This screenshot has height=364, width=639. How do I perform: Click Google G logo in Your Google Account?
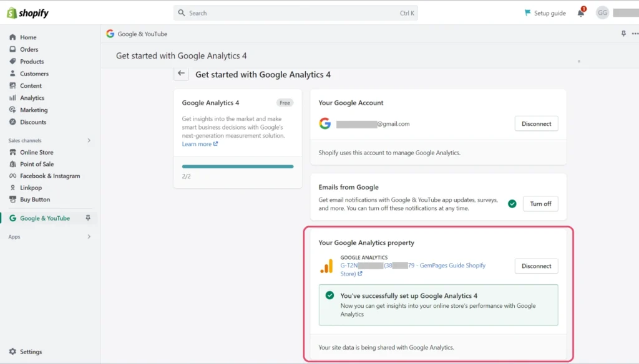(324, 123)
